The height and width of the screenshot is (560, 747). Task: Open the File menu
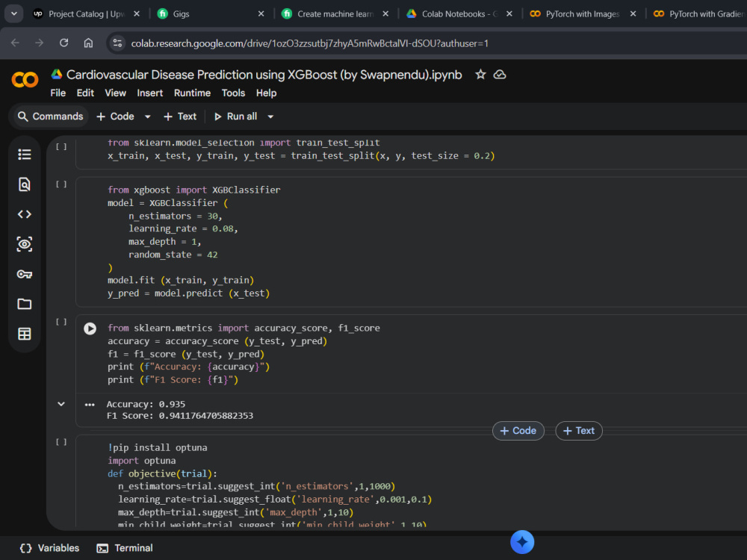click(x=58, y=93)
